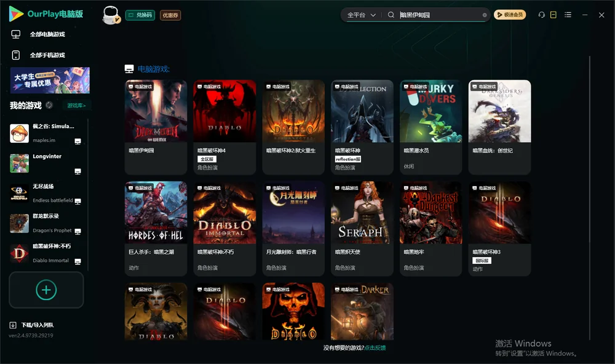Click the 全区服 tag under 暗黑破坏神4
The image size is (615, 364).
207,159
